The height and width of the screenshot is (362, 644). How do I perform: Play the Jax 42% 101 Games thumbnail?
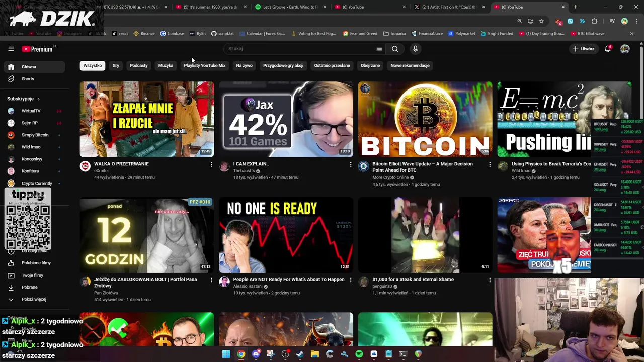click(286, 120)
